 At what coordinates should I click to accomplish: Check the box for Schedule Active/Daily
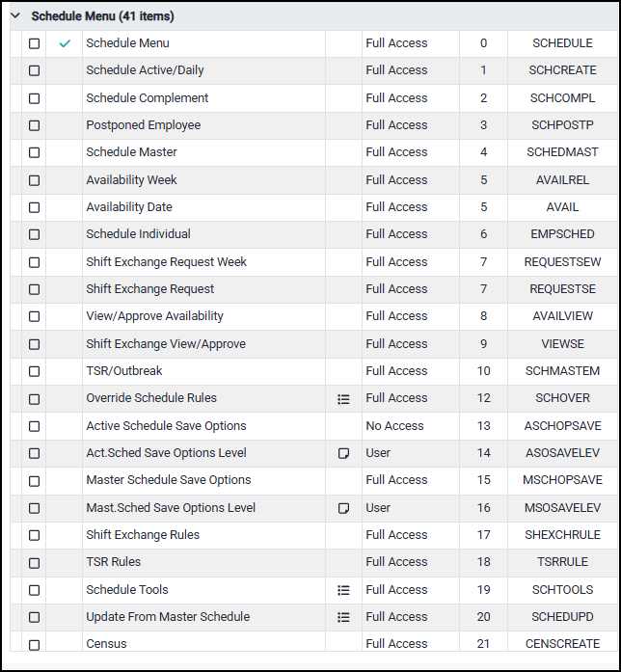tap(34, 70)
